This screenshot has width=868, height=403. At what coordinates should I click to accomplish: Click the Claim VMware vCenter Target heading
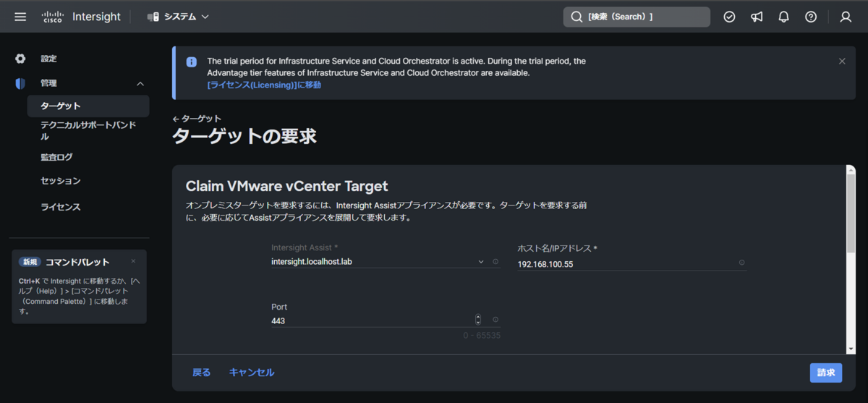(x=287, y=186)
